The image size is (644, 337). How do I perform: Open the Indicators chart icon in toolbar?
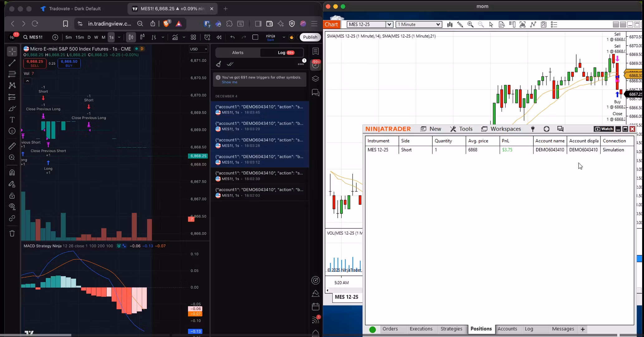pyautogui.click(x=175, y=37)
